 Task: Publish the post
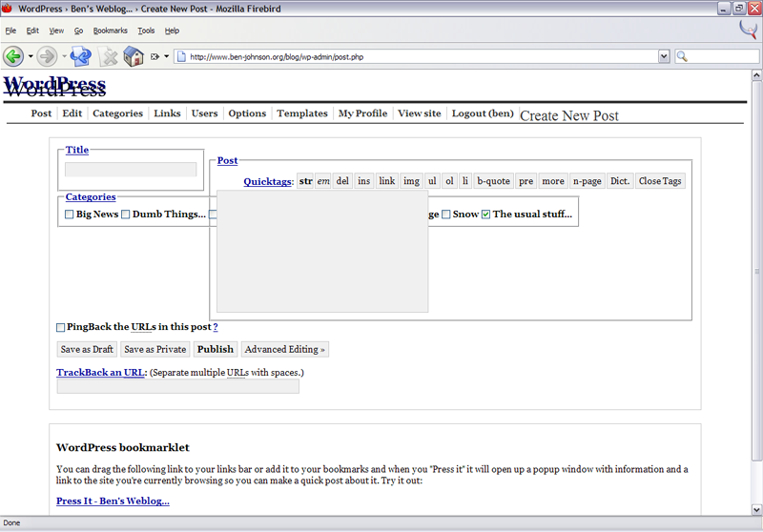216,349
